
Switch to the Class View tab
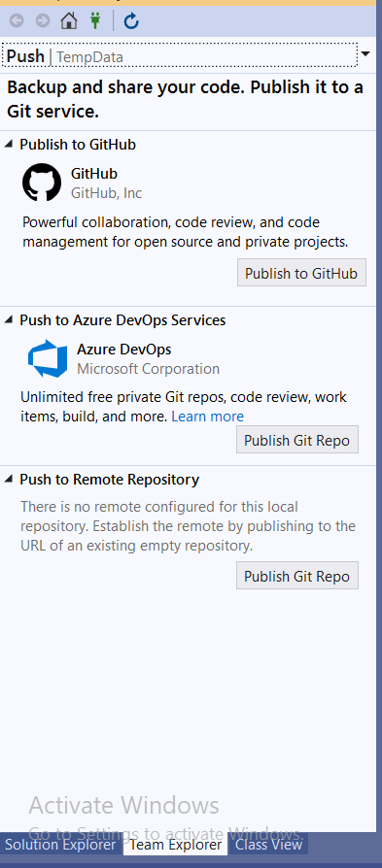(268, 845)
